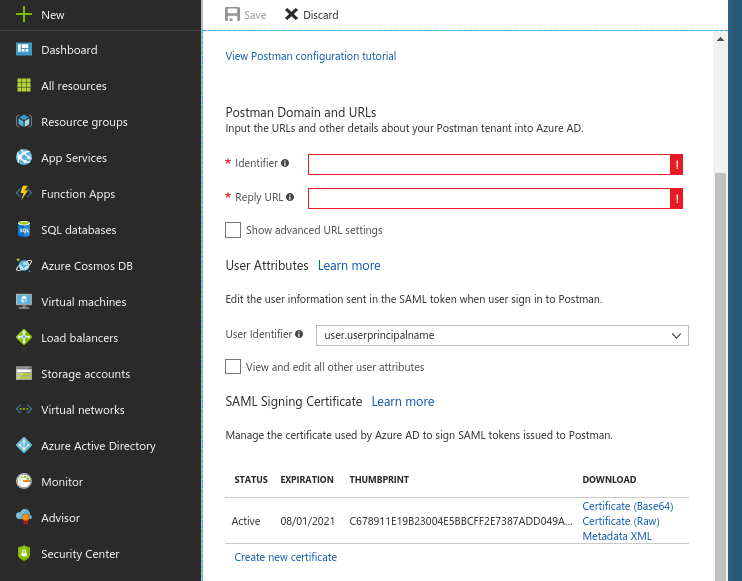Open the Dashboard icon in sidebar
The width and height of the screenshot is (742, 581).
pos(24,49)
